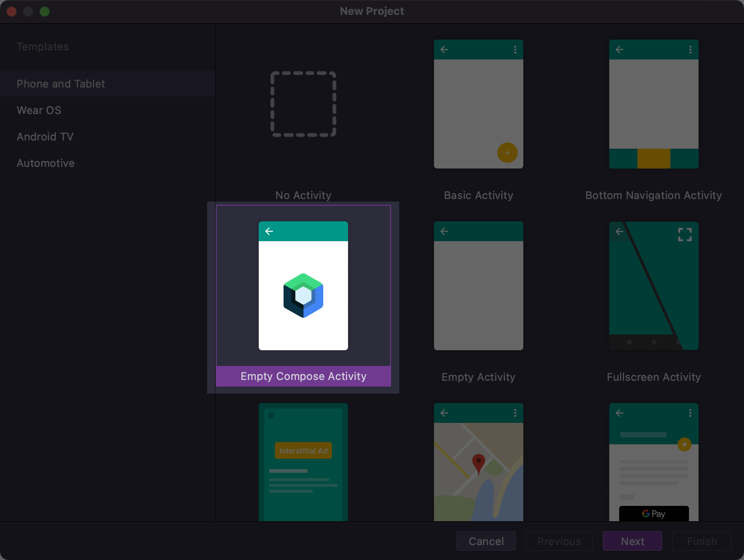Click the back arrow in Empty Activity preview
The width and height of the screenshot is (744, 560).
(x=444, y=231)
